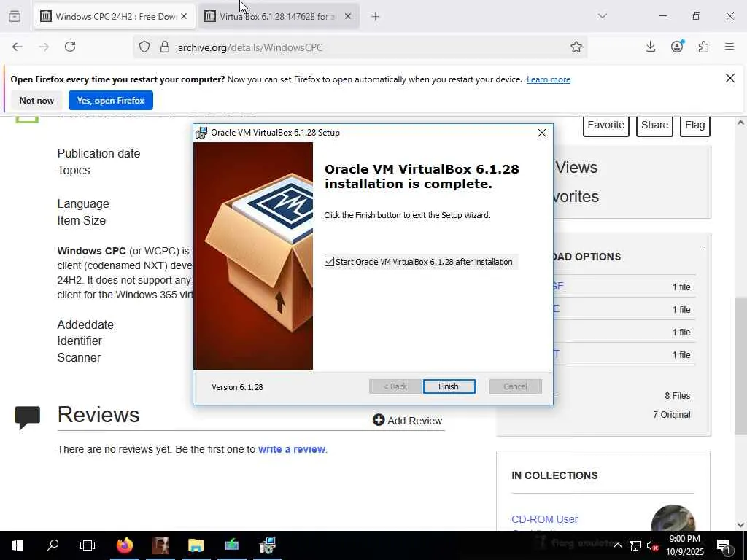Show hidden system tray icons
747x560 pixels.
tap(617, 545)
